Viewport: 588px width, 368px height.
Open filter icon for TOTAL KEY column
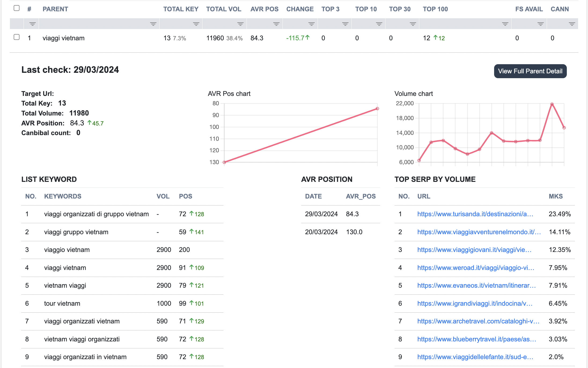pos(196,24)
